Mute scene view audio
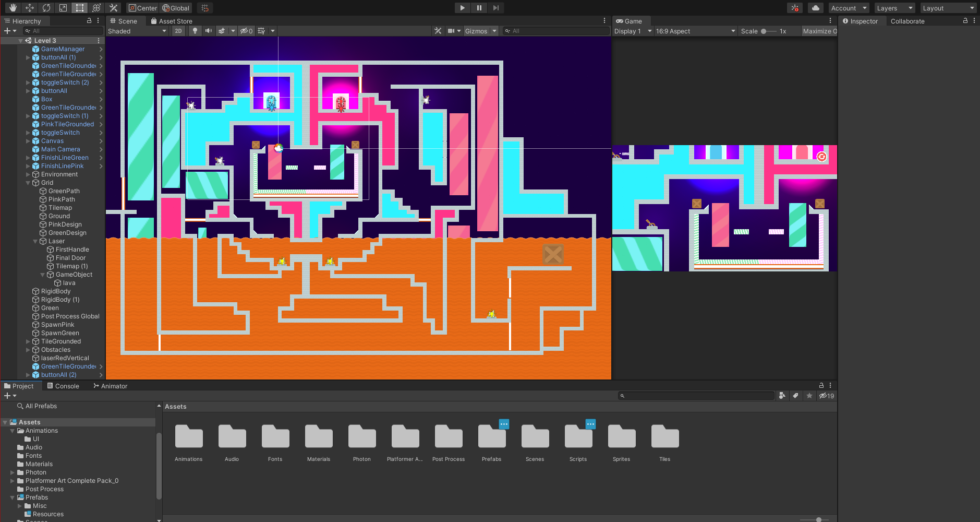980x522 pixels. pyautogui.click(x=209, y=31)
